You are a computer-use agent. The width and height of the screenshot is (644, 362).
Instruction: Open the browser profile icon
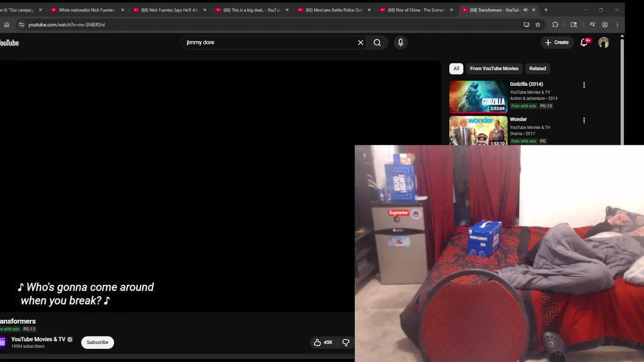point(605,25)
